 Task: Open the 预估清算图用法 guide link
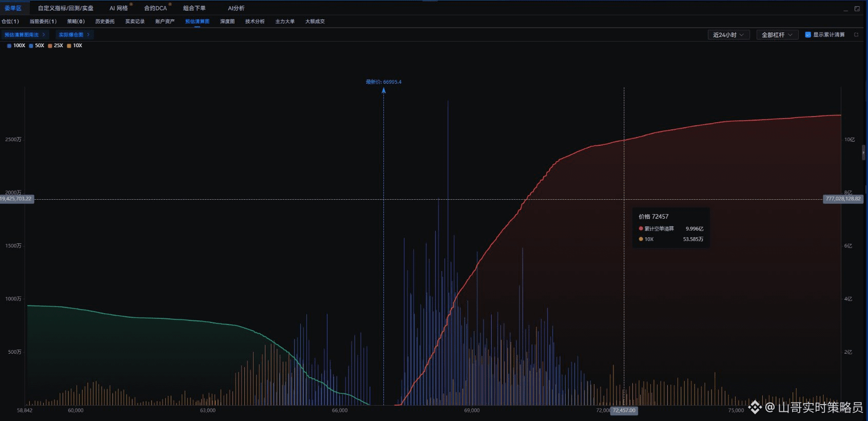25,35
